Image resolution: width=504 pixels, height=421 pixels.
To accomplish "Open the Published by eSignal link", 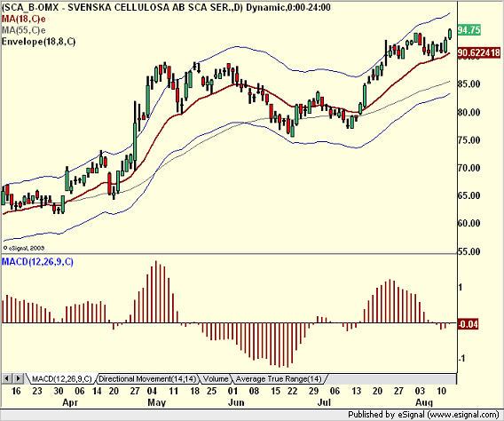I will pyautogui.click(x=423, y=415).
